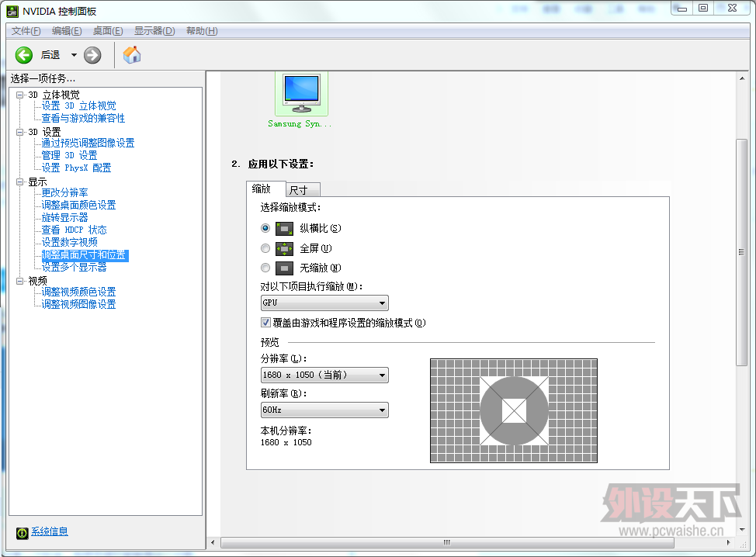Image resolution: width=756 pixels, height=557 pixels.
Task: Collapse the 显示 tree node
Action: tap(19, 182)
